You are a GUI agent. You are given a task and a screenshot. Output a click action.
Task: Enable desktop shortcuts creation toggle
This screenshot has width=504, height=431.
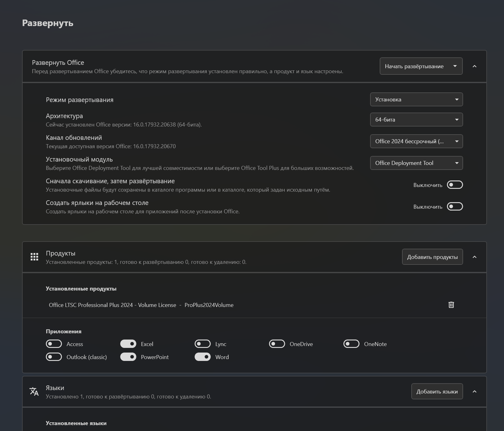pos(455,207)
